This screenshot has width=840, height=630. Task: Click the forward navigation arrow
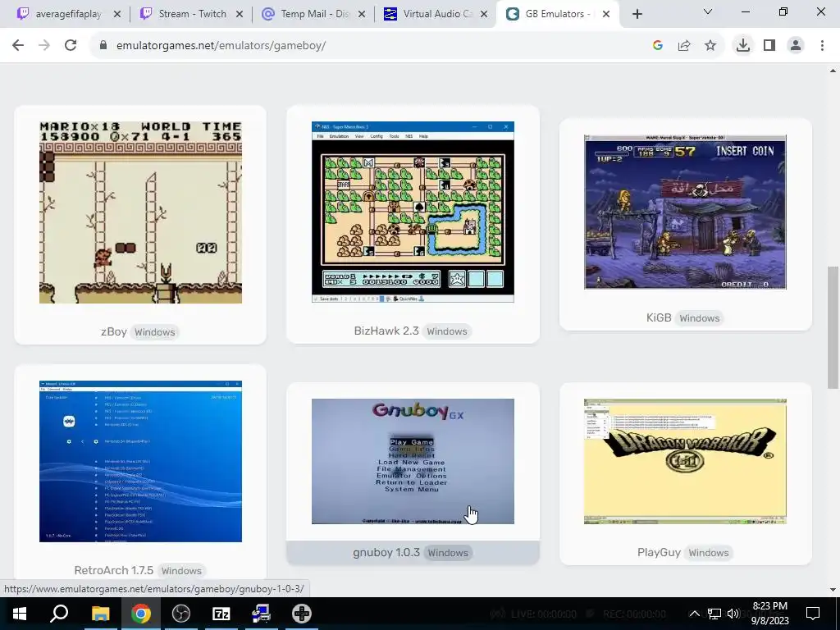(x=44, y=46)
